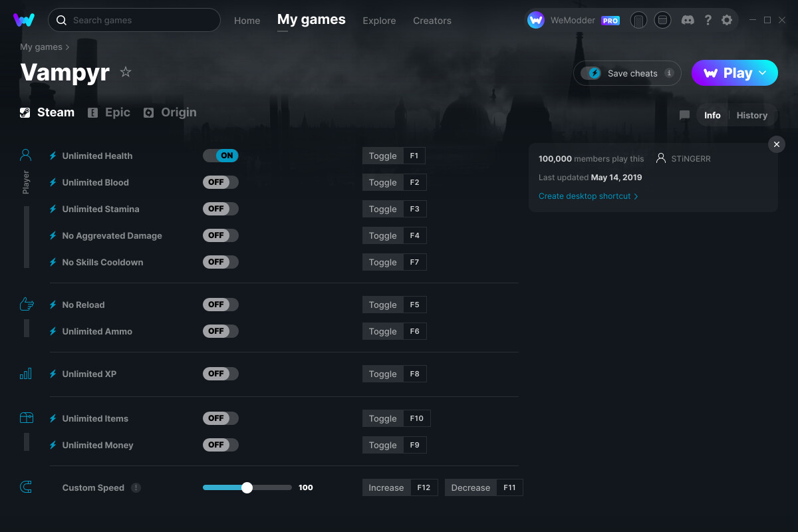Image resolution: width=798 pixels, height=532 pixels.
Task: Click the Save cheats info icon
Action: click(669, 73)
